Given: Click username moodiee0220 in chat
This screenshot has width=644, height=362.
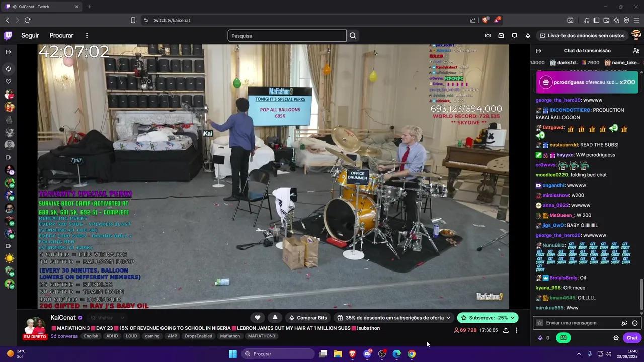Looking at the screenshot, I should (x=551, y=175).
